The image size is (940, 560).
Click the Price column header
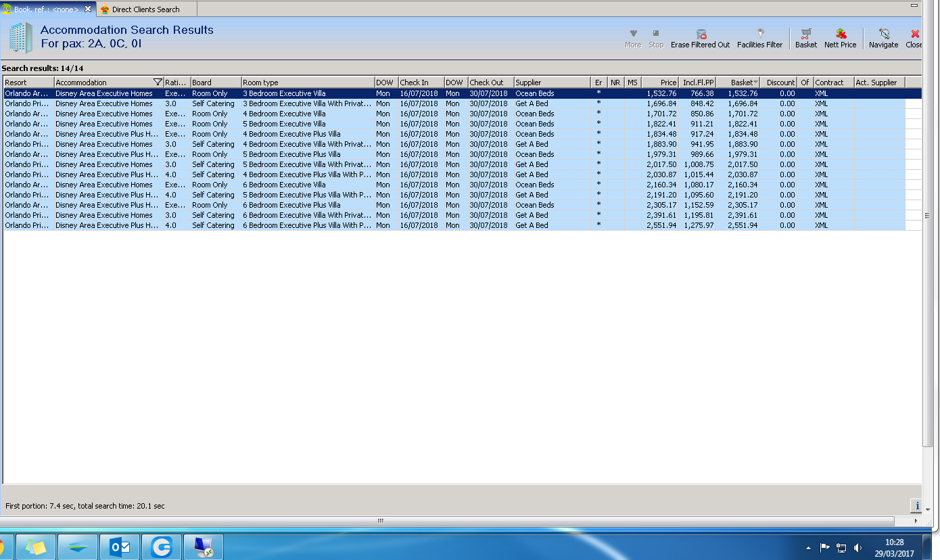660,83
